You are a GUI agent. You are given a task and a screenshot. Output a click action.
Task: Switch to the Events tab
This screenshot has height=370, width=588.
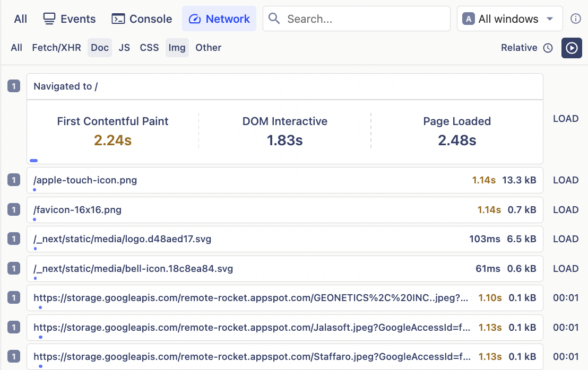69,19
